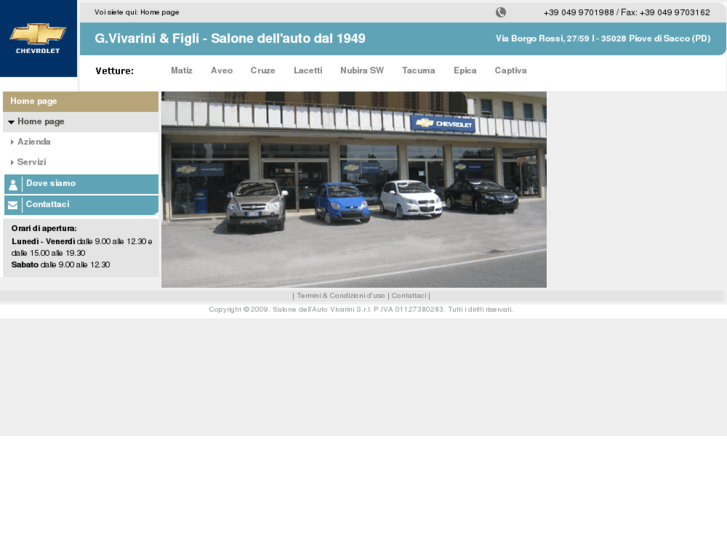
Task: Open the Lacetti vehicle page
Action: 308,71
